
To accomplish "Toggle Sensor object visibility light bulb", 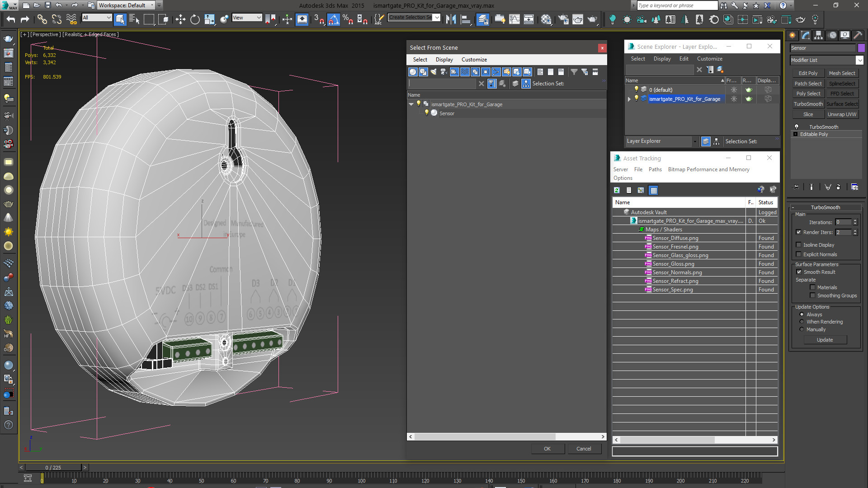I will 426,113.
